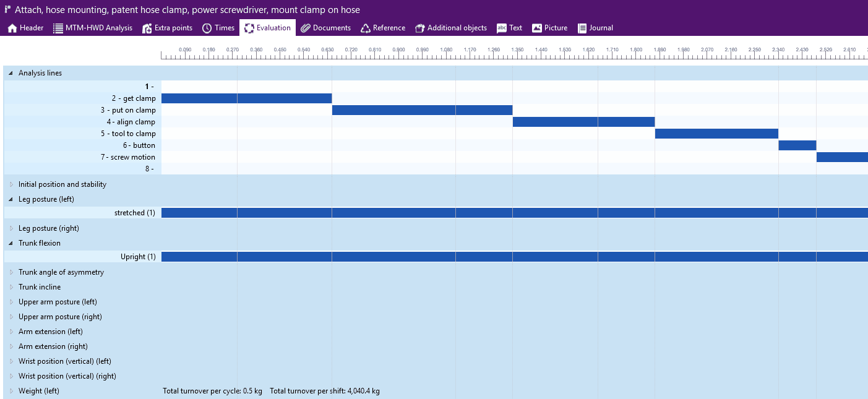Click the Header tab house icon

tap(12, 28)
